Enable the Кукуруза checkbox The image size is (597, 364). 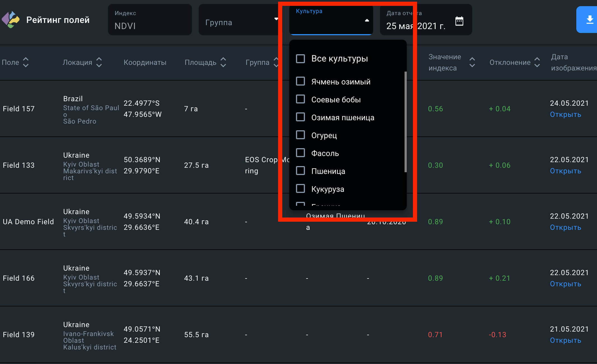300,189
